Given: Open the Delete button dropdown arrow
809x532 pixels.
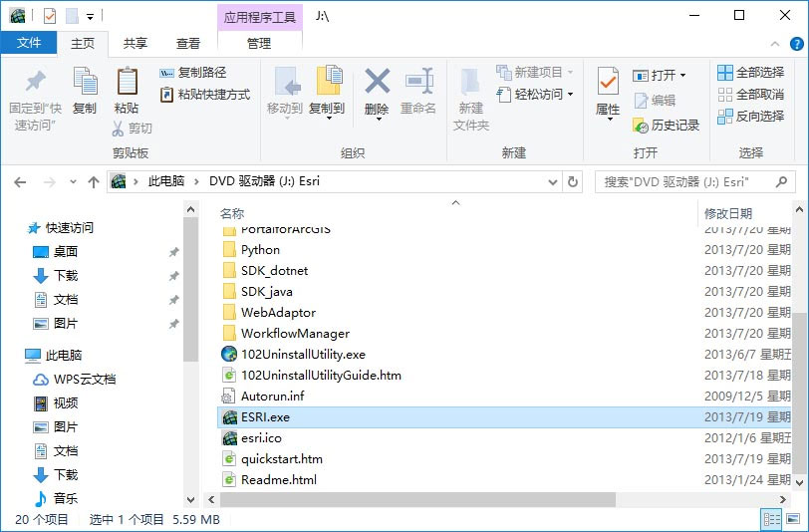Looking at the screenshot, I should 379,120.
